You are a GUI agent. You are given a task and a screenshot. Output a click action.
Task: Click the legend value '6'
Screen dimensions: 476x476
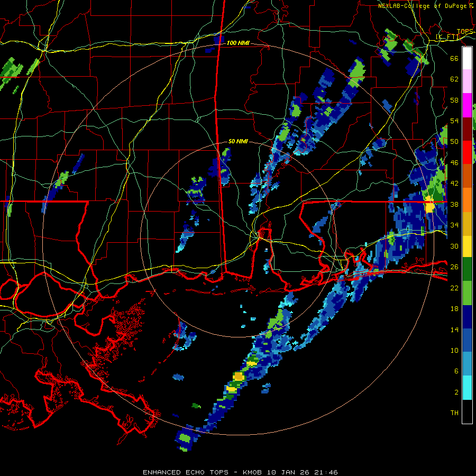456,371
